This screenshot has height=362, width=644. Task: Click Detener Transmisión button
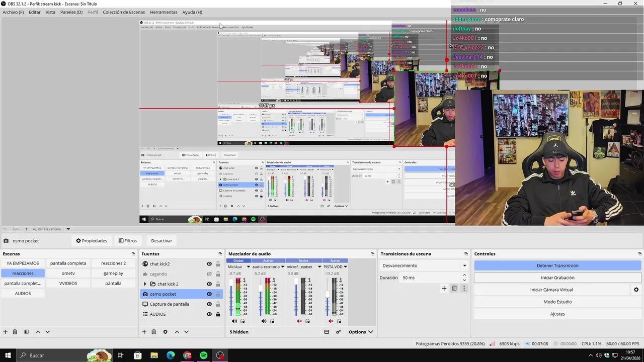(x=557, y=265)
